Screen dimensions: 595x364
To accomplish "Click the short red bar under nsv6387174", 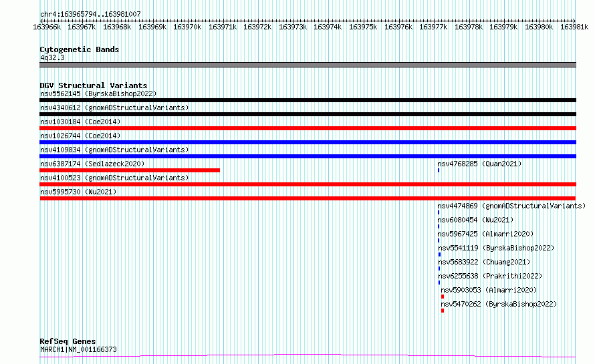I will 130,170.
